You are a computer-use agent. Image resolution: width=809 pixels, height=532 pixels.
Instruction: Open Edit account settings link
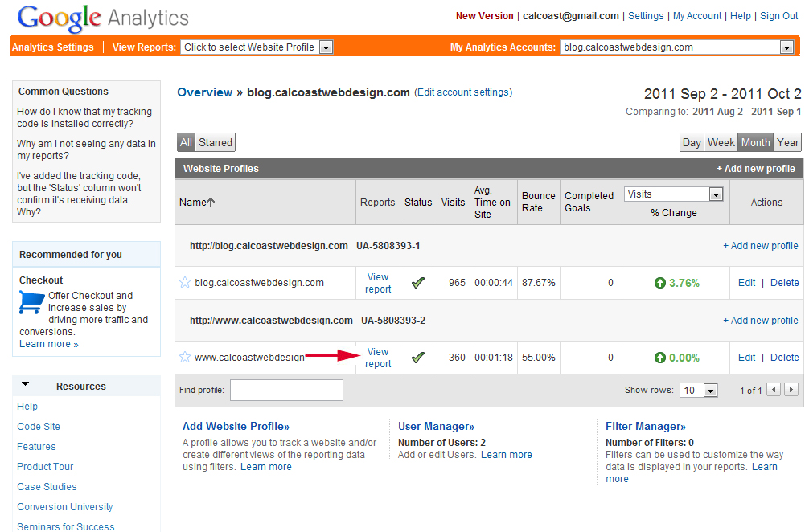click(x=463, y=92)
